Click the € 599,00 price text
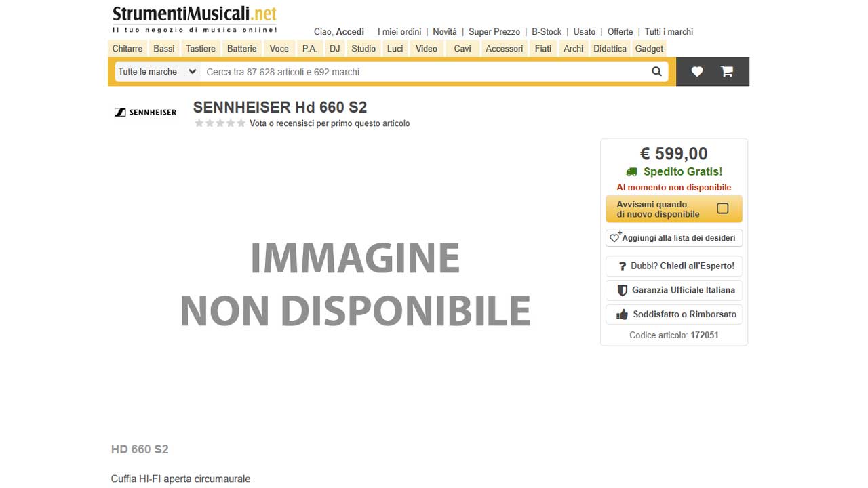Image resolution: width=868 pixels, height=488 pixels. 674,154
